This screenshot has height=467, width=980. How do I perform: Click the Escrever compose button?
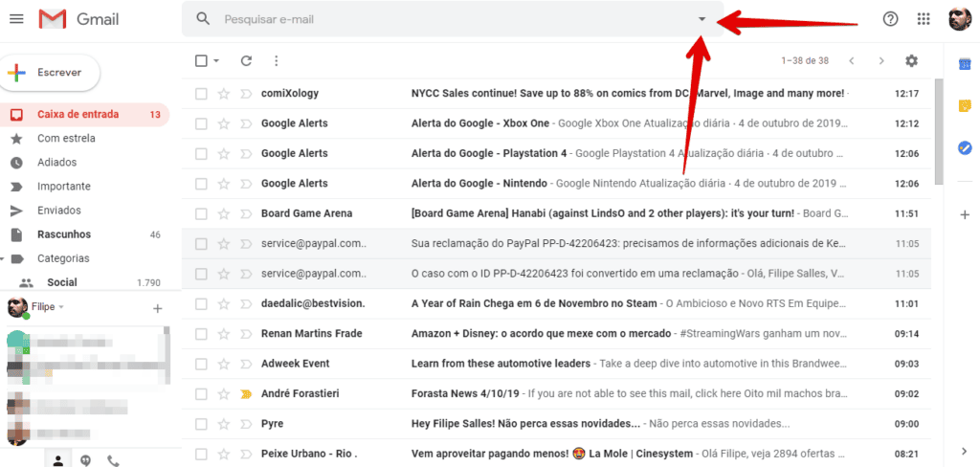(52, 73)
